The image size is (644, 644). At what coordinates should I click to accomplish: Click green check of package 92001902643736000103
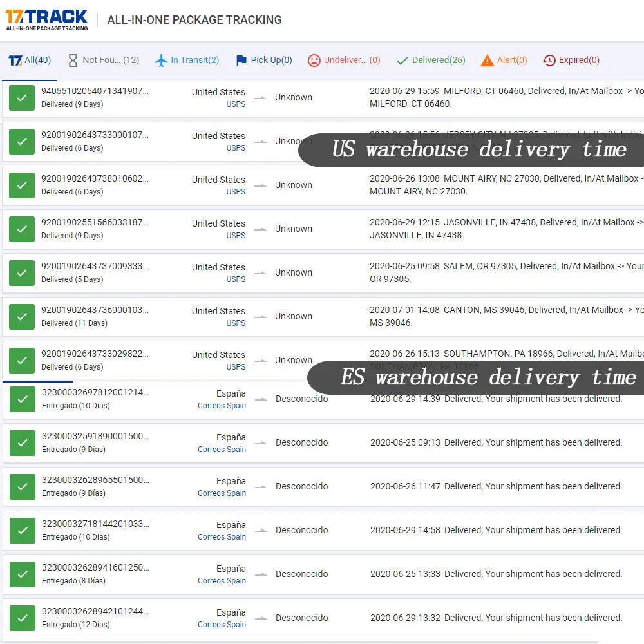pos(22,317)
